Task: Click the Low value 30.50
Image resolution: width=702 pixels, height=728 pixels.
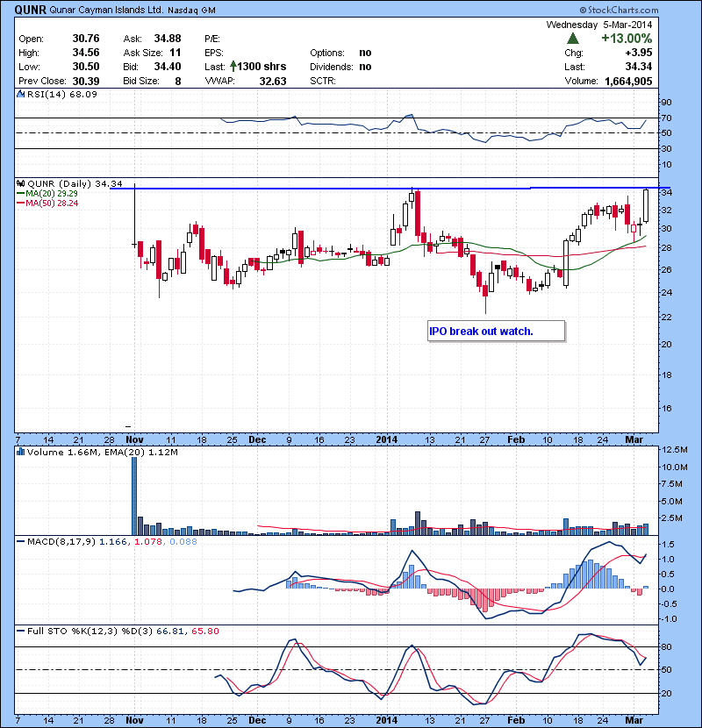Action: (86, 67)
